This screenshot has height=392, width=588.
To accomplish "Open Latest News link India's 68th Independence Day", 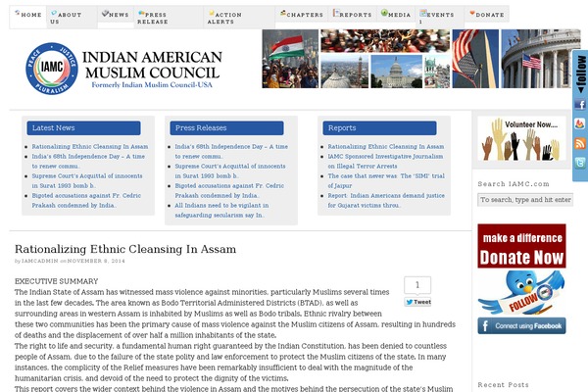I will click(88, 162).
